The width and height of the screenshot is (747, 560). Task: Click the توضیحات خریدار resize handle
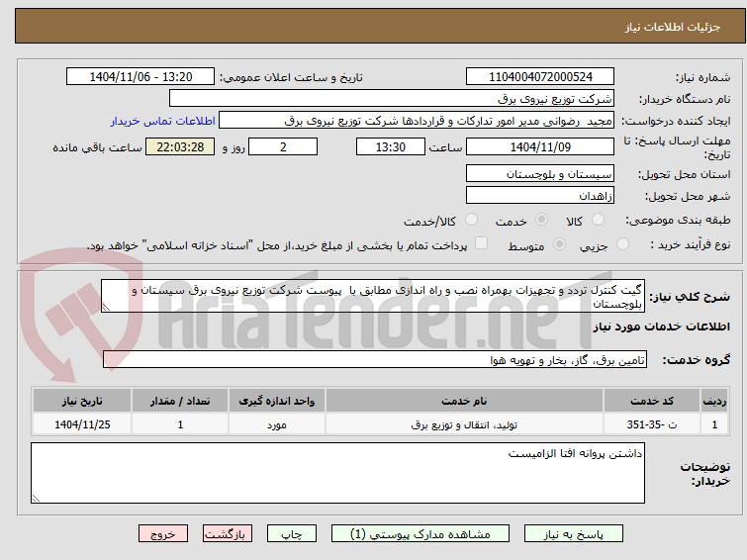click(x=36, y=499)
